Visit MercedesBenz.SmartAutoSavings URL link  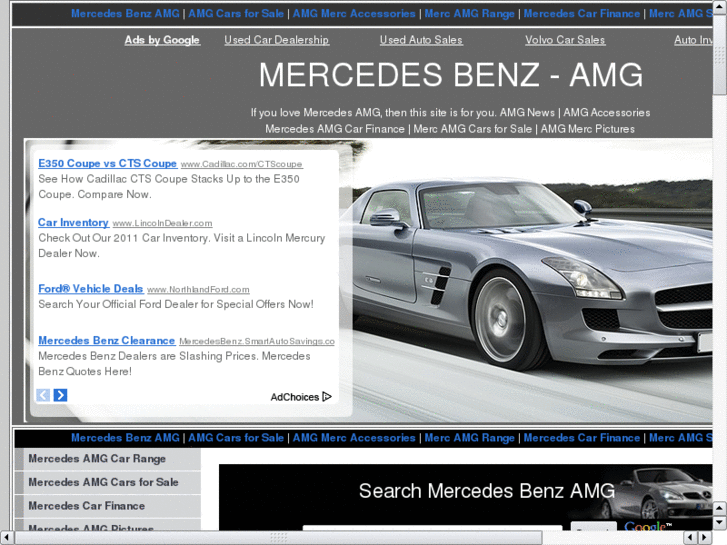(256, 341)
